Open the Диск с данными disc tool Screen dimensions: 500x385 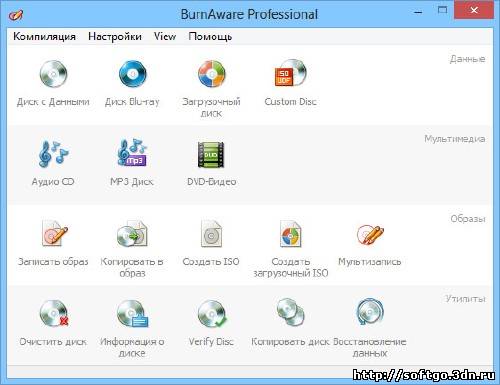[x=53, y=74]
